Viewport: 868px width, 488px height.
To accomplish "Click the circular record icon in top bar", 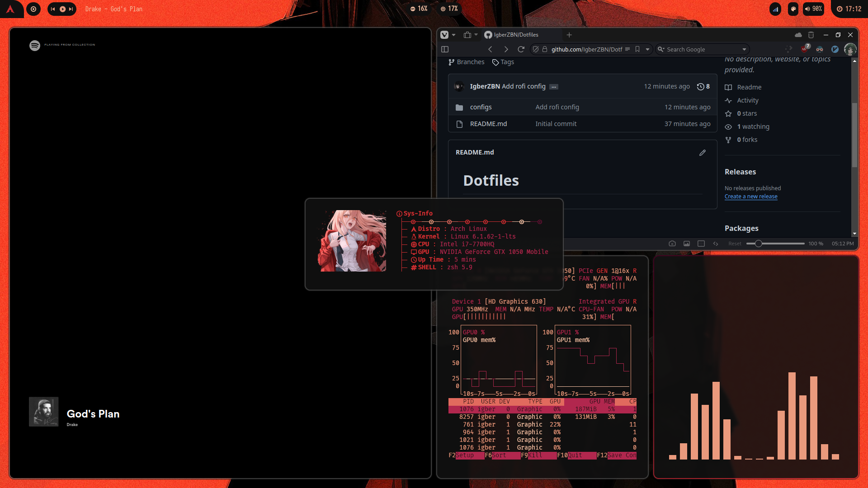I will point(33,9).
